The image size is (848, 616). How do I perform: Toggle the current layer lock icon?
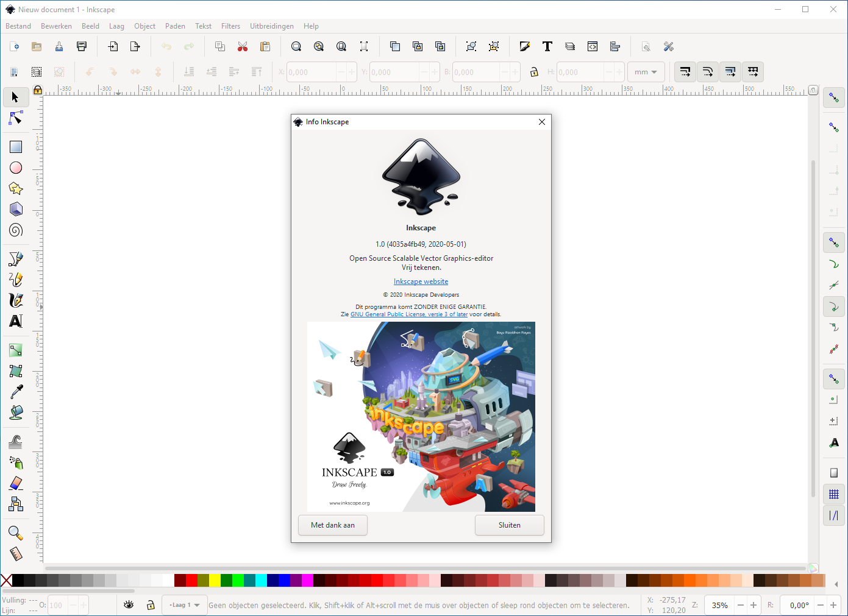[151, 605]
